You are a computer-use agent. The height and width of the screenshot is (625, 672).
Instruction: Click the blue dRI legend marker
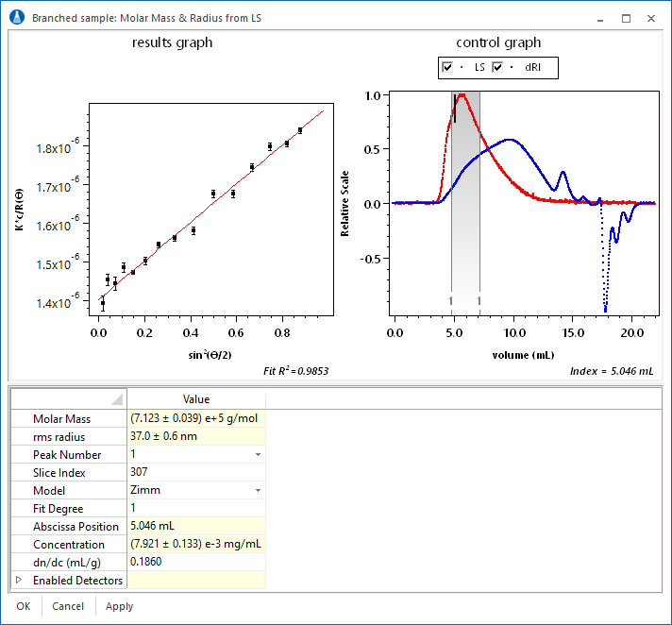point(512,68)
